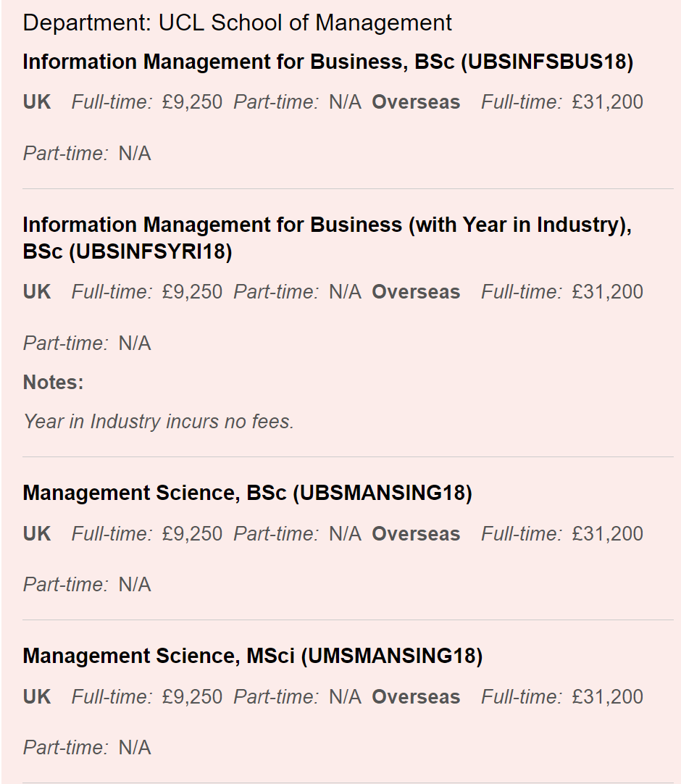
Task: Open Management Science, BSc (UBSMANSING18) heading
Action: 248,493
